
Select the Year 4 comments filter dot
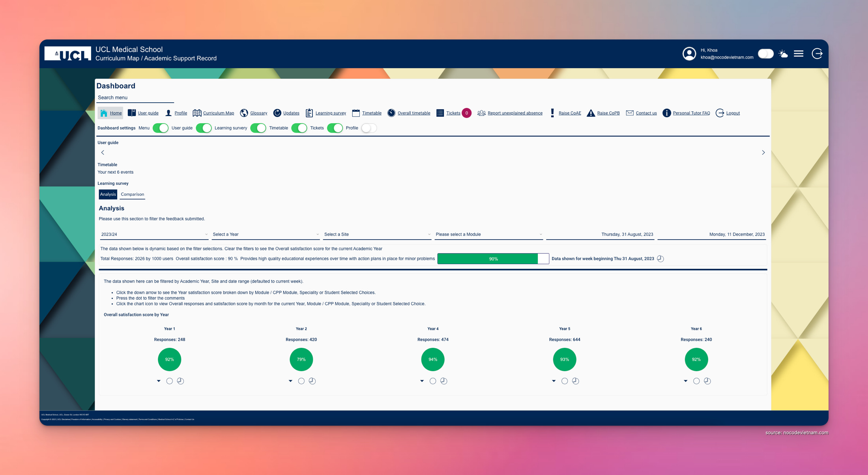pos(433,381)
